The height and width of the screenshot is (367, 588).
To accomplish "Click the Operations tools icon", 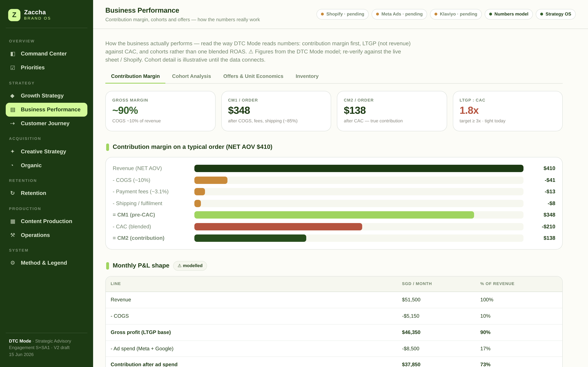I will 13,235.
